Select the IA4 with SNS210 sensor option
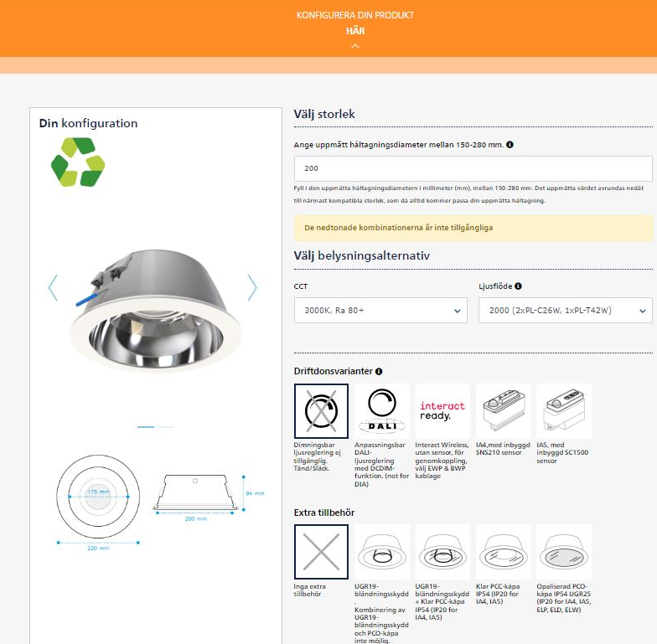The height and width of the screenshot is (644, 657). [504, 411]
